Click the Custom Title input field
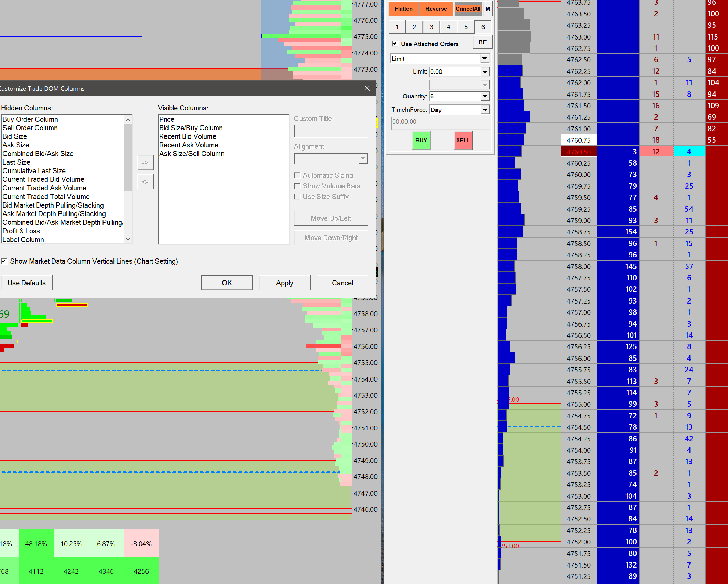 (x=330, y=131)
